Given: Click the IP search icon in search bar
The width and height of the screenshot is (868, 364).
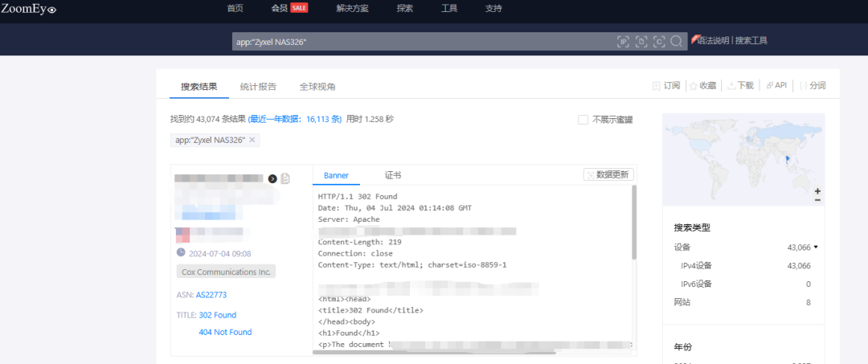Looking at the screenshot, I should [624, 42].
